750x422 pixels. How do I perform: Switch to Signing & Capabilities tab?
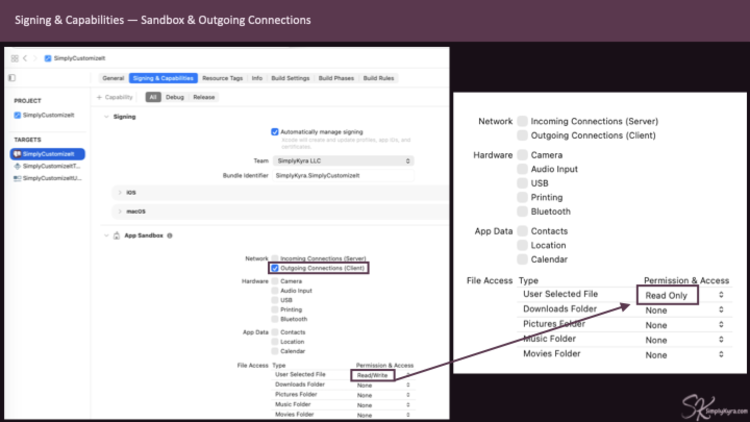click(163, 78)
